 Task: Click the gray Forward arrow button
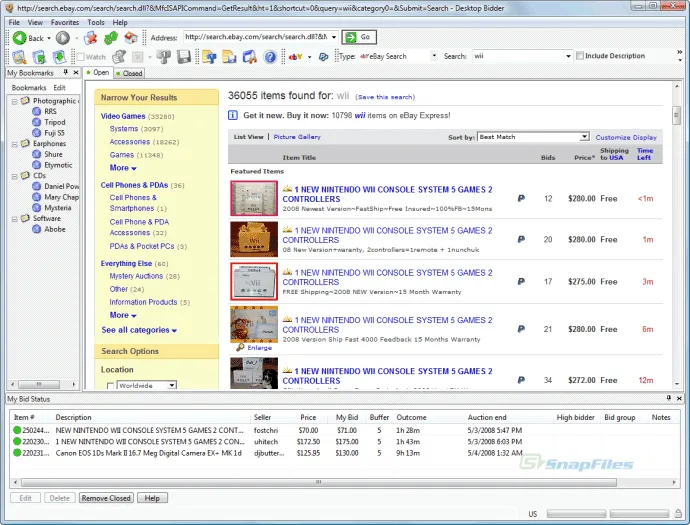62,38
